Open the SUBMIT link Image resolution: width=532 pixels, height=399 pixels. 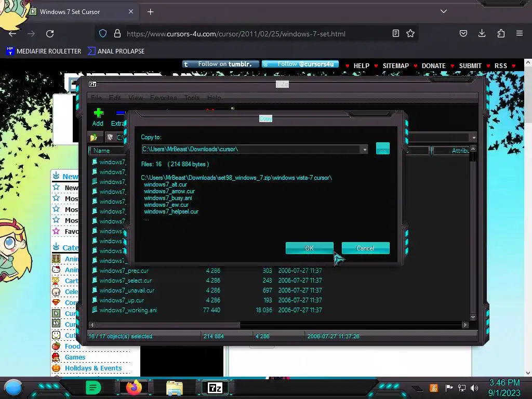[x=470, y=66]
